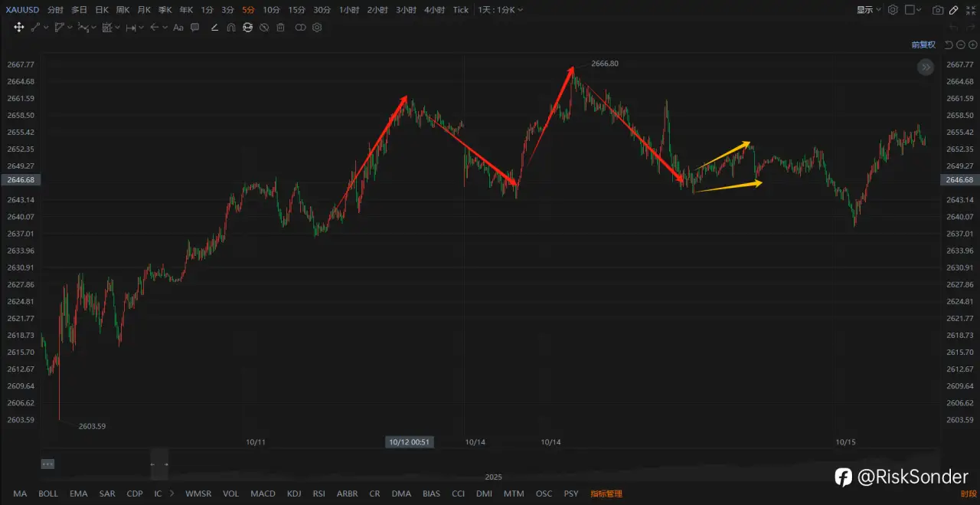Zoom in chart with plus circle
980x505 pixels.
click(972, 44)
